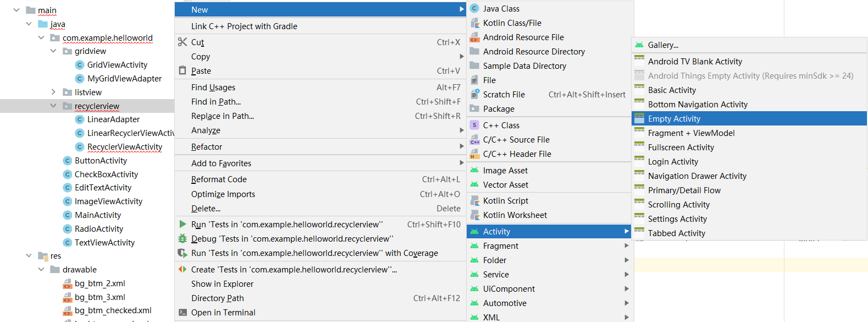This screenshot has width=868, height=322.
Task: Choose Find Usages in context menu
Action: tap(213, 87)
